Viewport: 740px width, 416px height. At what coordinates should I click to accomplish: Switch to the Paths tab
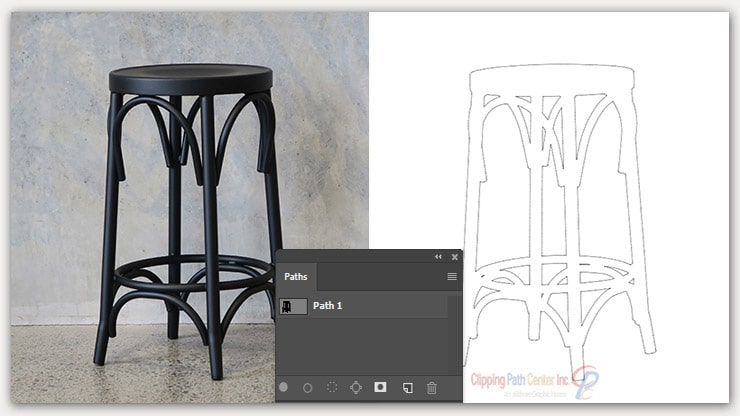point(296,276)
